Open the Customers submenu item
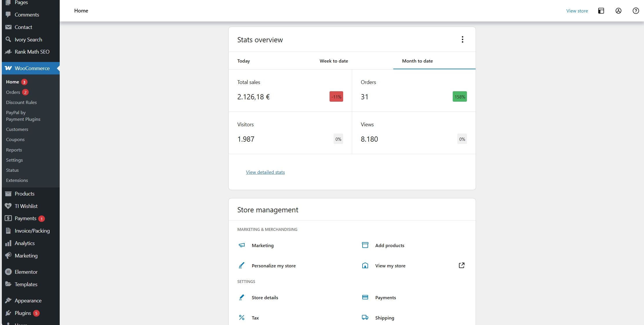 pyautogui.click(x=17, y=129)
